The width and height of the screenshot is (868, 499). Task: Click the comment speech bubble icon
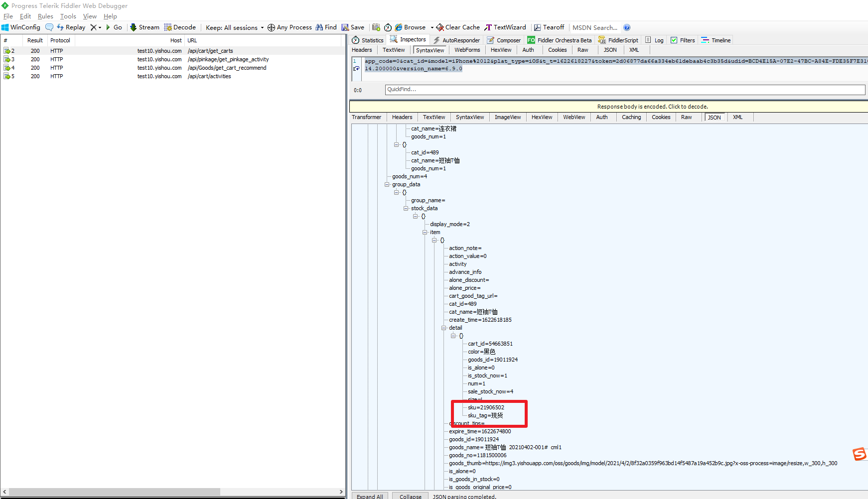(49, 27)
